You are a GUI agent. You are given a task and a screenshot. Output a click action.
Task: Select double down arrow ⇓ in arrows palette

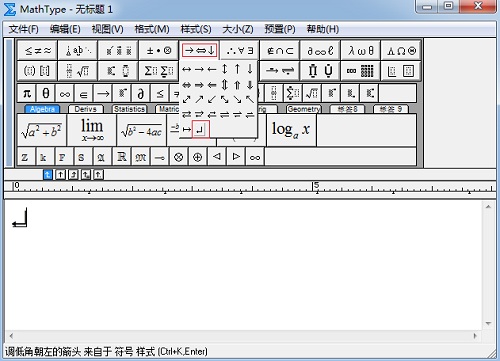pos(250,85)
